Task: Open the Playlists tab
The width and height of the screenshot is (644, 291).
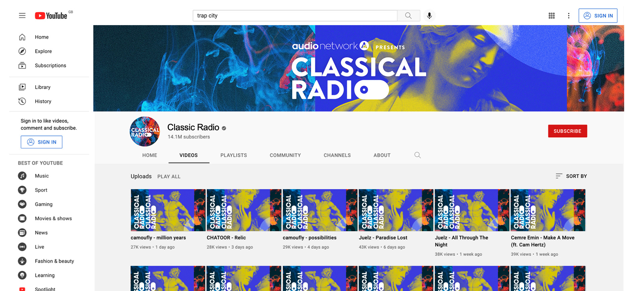Action: [233, 155]
